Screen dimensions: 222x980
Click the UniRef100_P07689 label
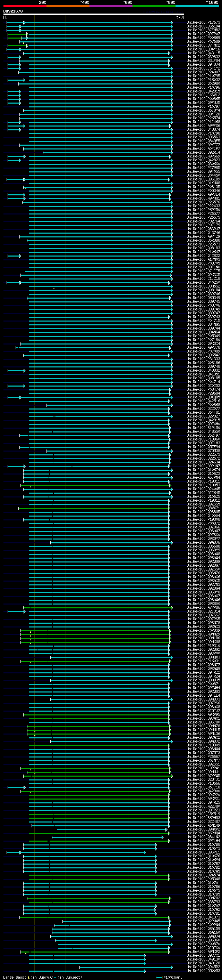203,41
